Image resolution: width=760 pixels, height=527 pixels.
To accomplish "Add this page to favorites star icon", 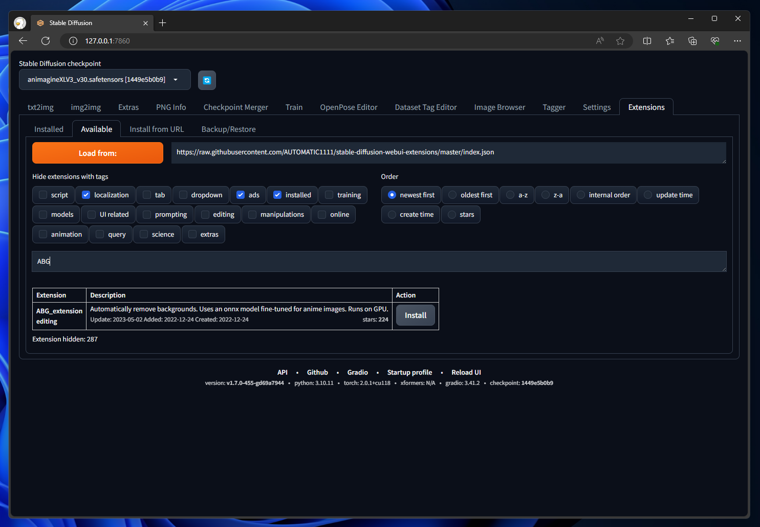I will (620, 41).
